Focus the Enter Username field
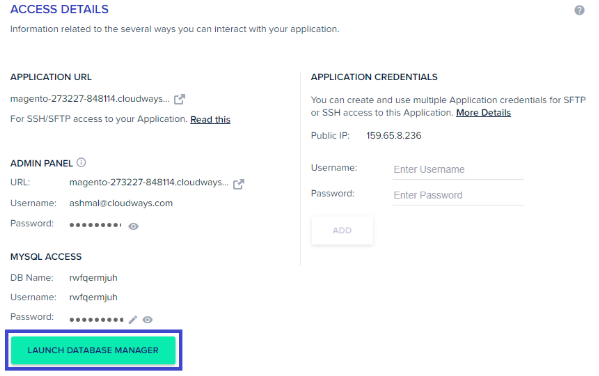Viewport: 599px width, 376px height. pyautogui.click(x=458, y=170)
